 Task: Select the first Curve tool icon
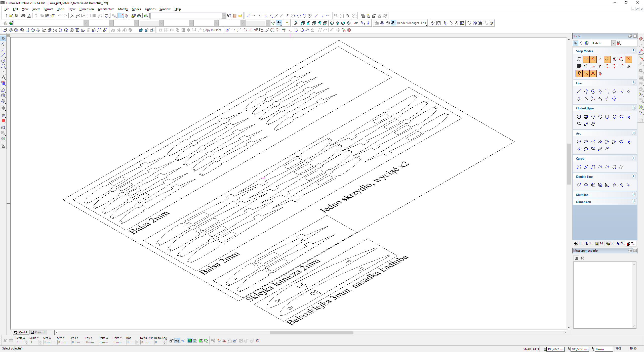[x=579, y=167]
